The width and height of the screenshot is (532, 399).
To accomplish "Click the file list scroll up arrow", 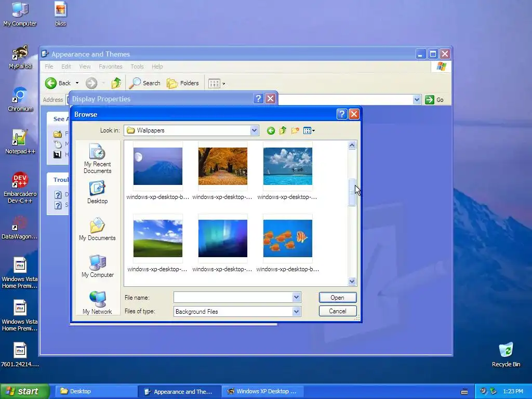I will (x=352, y=145).
